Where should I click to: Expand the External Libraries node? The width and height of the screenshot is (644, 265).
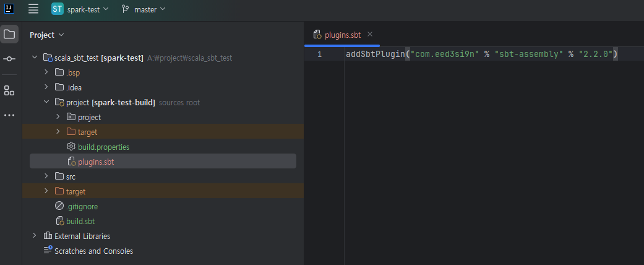coord(35,236)
